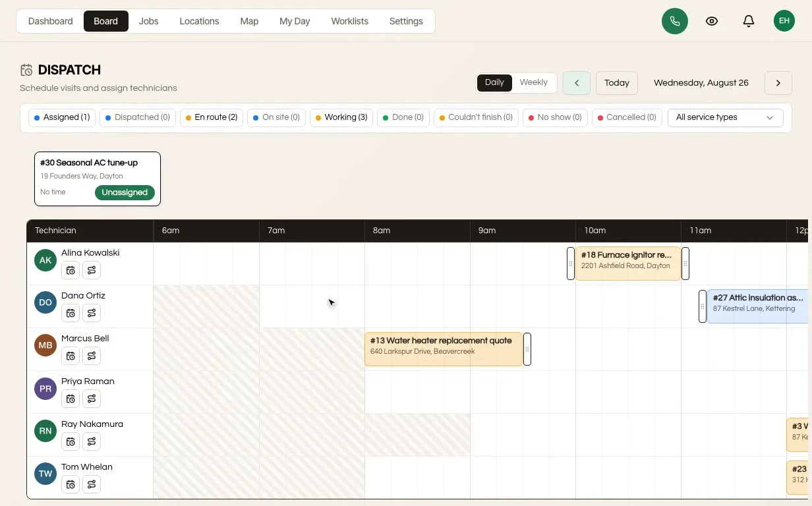Screen dimensions: 812x506
Task: Open the Map tab
Action: click(x=249, y=21)
